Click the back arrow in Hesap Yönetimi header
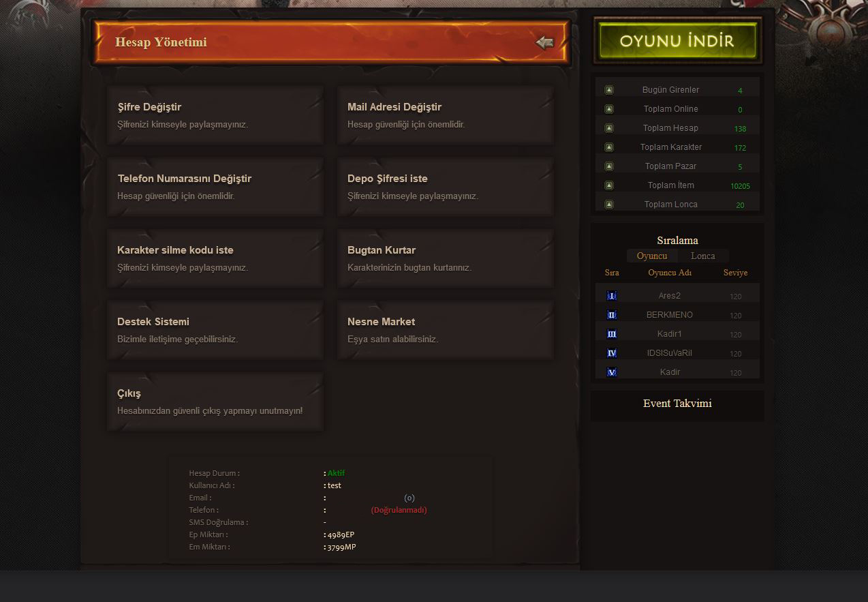 click(544, 43)
